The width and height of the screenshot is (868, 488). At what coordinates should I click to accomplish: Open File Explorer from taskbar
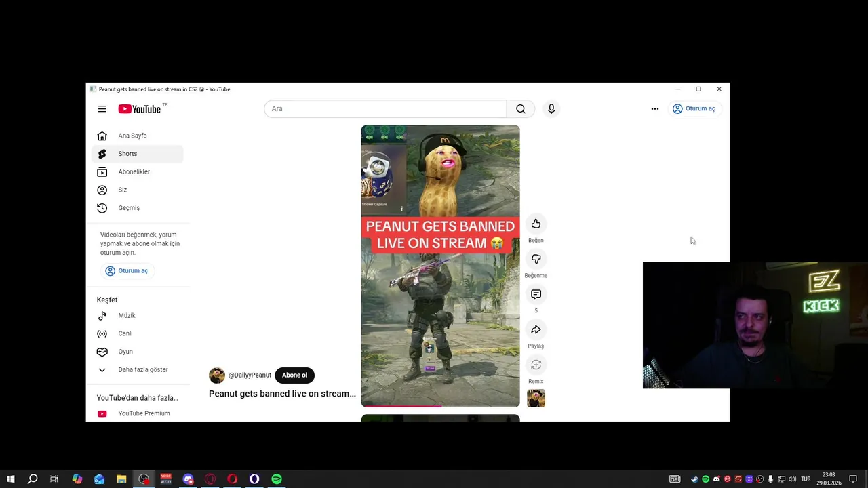coord(121,479)
